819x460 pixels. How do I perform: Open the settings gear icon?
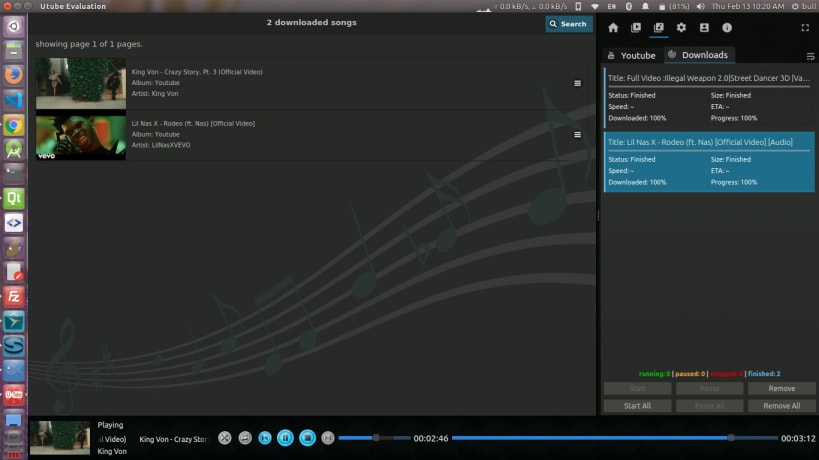681,28
